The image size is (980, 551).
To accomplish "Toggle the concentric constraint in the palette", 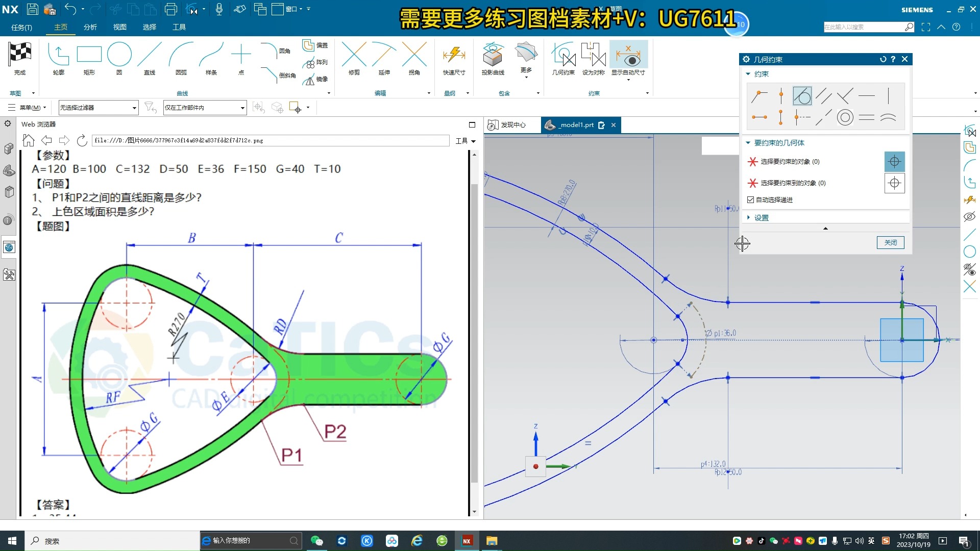I will pos(845,117).
